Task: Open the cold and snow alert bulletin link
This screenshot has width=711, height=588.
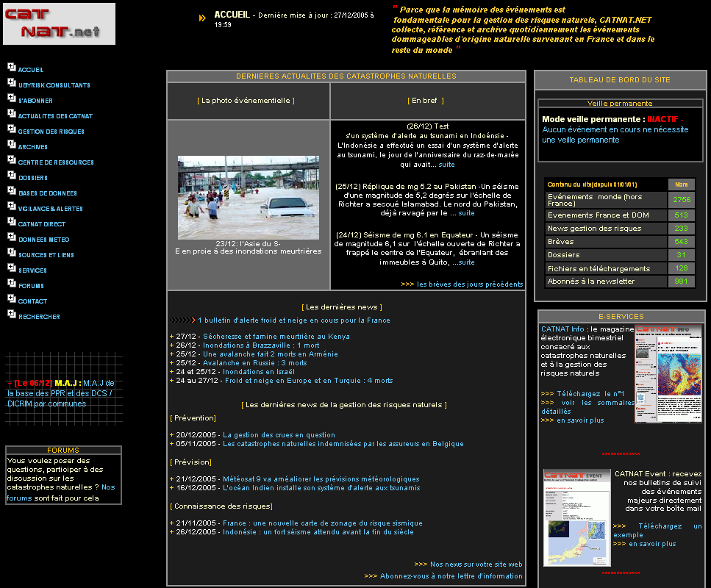Action: point(294,320)
